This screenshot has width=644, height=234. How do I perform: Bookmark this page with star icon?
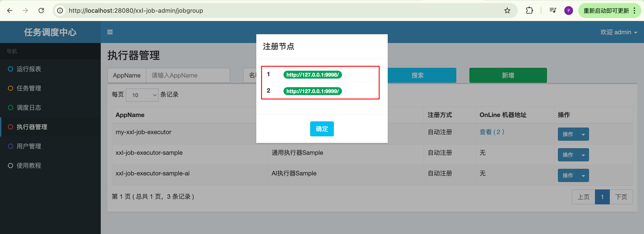coord(507,11)
